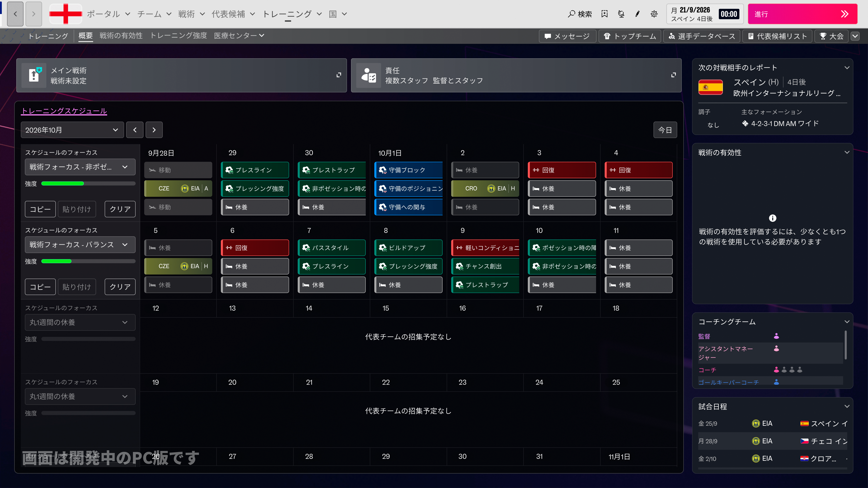Open the 戦術フォーカス - 非ポゼ… schedule focus dropdown

tap(80, 167)
